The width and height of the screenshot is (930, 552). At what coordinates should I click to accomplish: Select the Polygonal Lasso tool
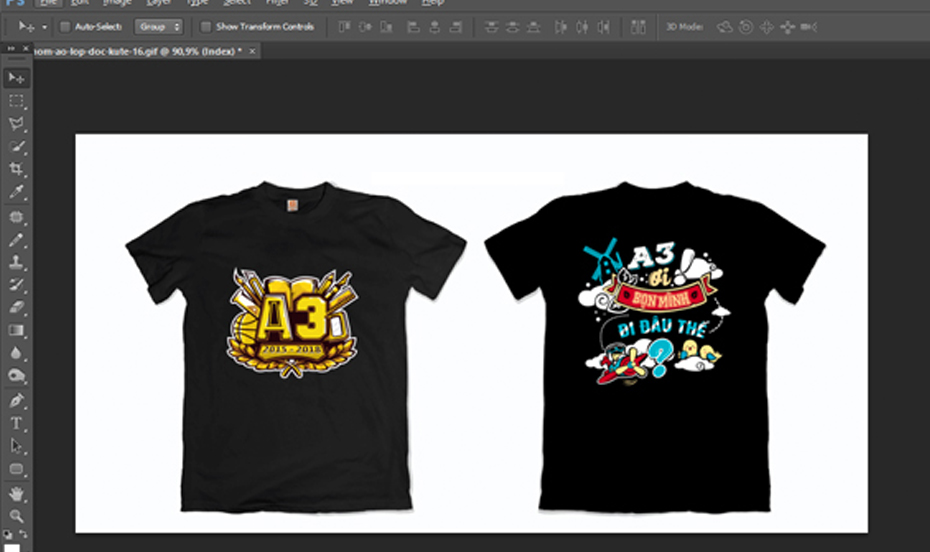17,124
